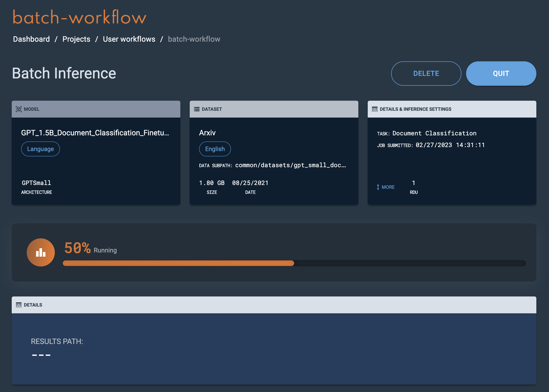Click the results path placeholder dashes
Image resolution: width=549 pixels, height=392 pixels.
pyautogui.click(x=41, y=355)
